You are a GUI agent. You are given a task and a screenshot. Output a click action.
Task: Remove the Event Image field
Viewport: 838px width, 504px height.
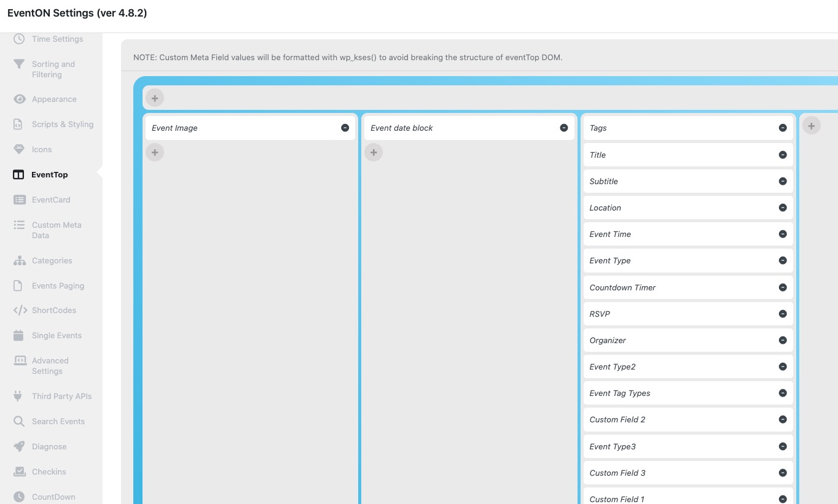(345, 128)
